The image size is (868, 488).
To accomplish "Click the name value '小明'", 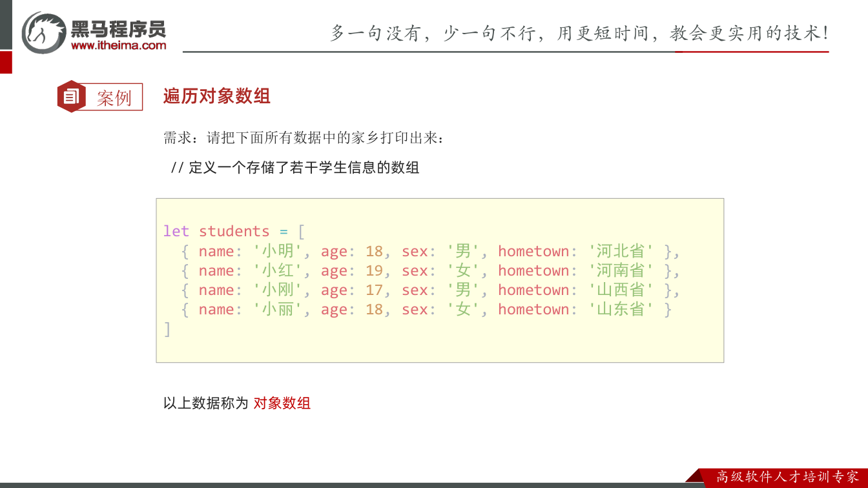I will point(278,251).
